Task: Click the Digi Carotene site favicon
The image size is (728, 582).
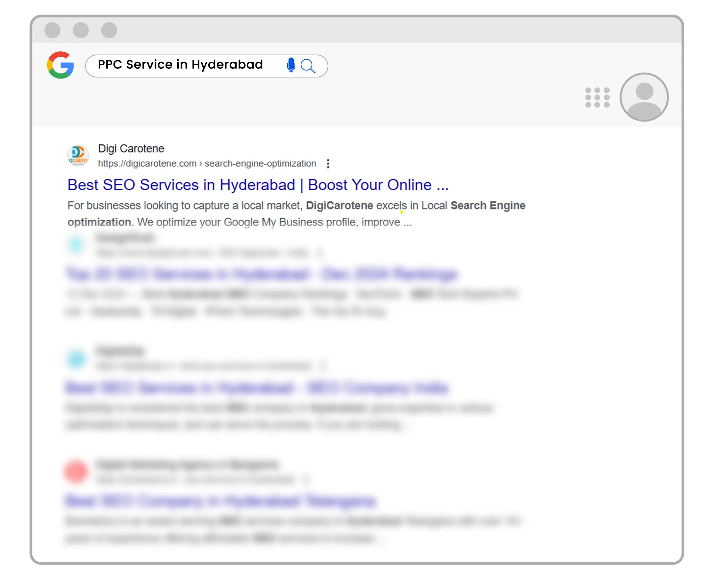Action: coord(78,155)
